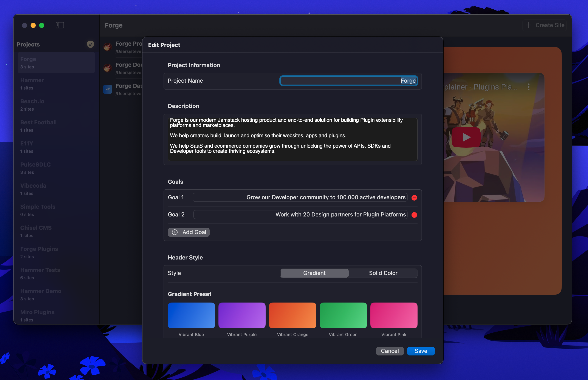
Task: Select the Gradient header style
Action: [x=314, y=273]
